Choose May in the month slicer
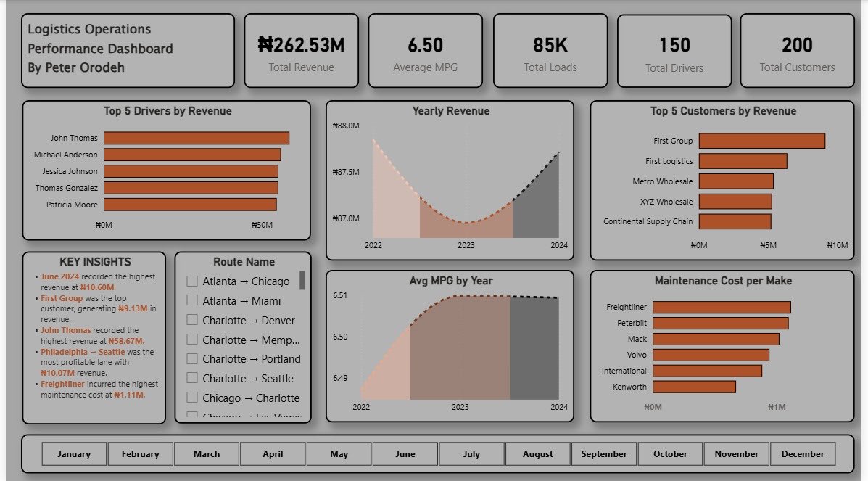The width and height of the screenshot is (868, 481). tap(339, 454)
